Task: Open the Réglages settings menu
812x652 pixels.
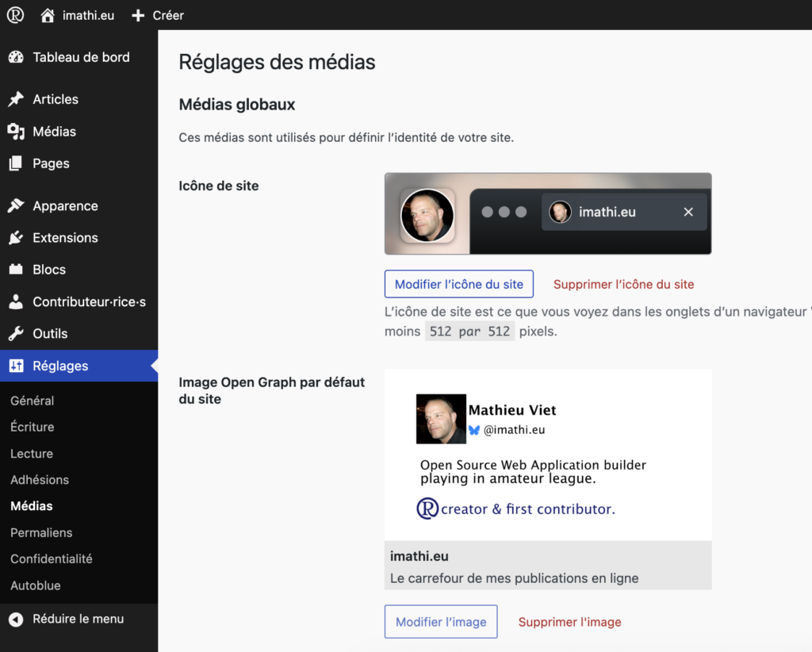Action: tap(60, 366)
